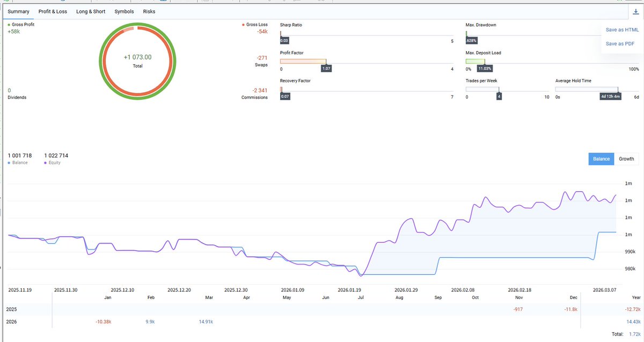Click the 2026 January value -10.38k

click(x=103, y=322)
